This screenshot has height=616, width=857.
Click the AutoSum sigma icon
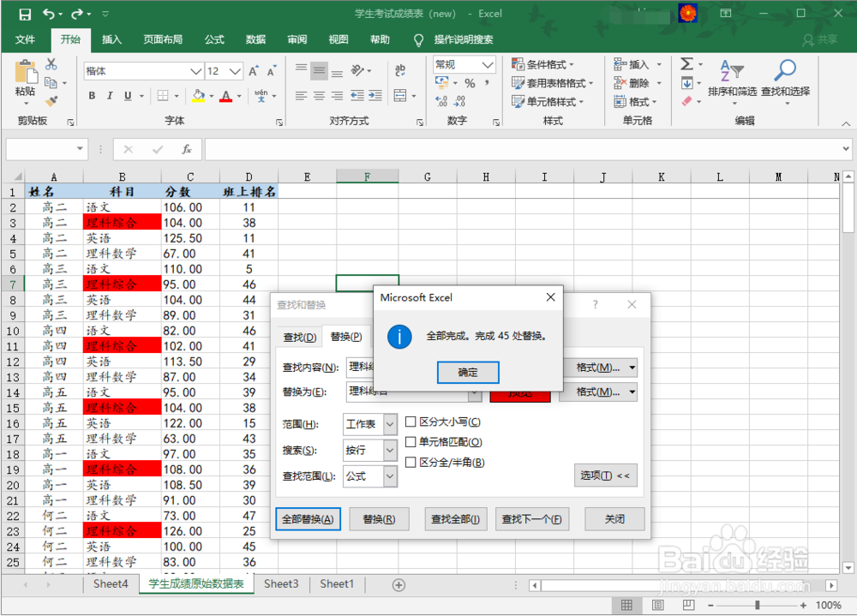point(687,64)
